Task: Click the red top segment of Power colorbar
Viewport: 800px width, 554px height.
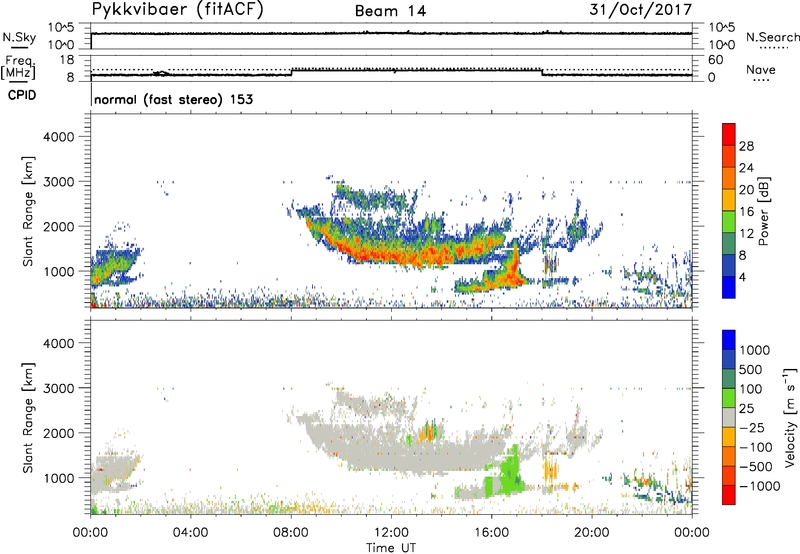Action: click(729, 134)
